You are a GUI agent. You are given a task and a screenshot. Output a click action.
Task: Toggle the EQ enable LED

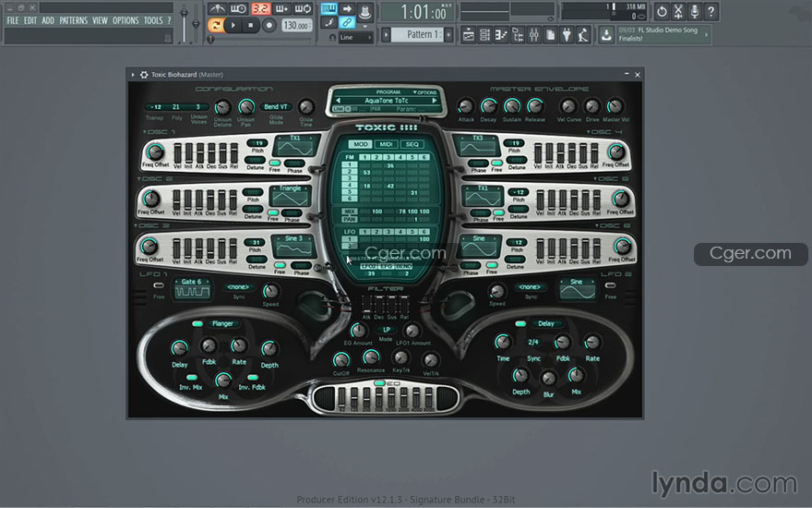tap(379, 383)
